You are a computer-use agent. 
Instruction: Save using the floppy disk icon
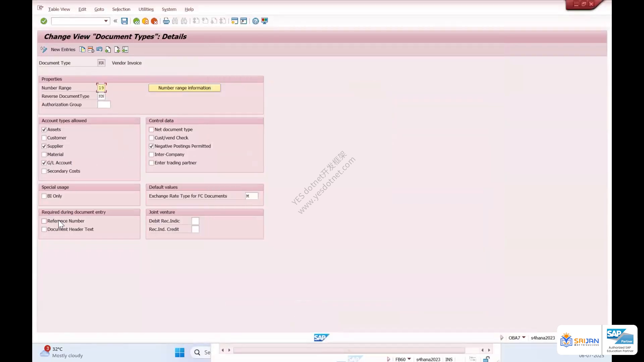124,21
